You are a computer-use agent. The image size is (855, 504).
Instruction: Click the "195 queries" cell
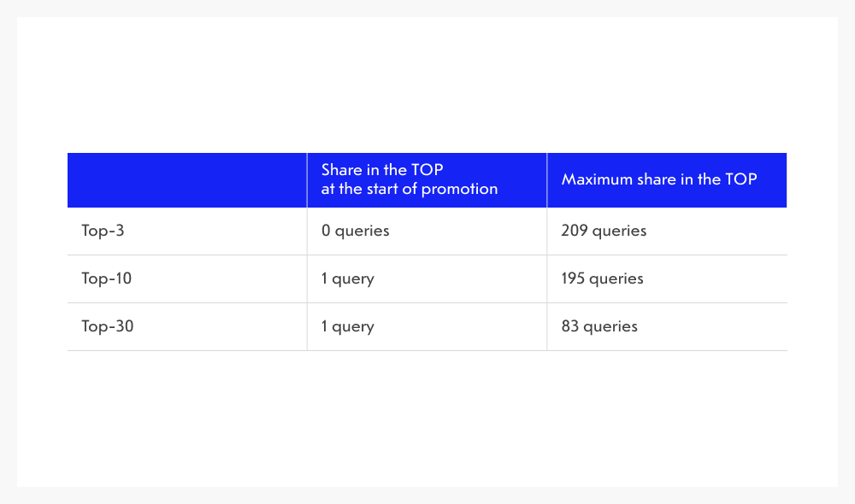[602, 278]
